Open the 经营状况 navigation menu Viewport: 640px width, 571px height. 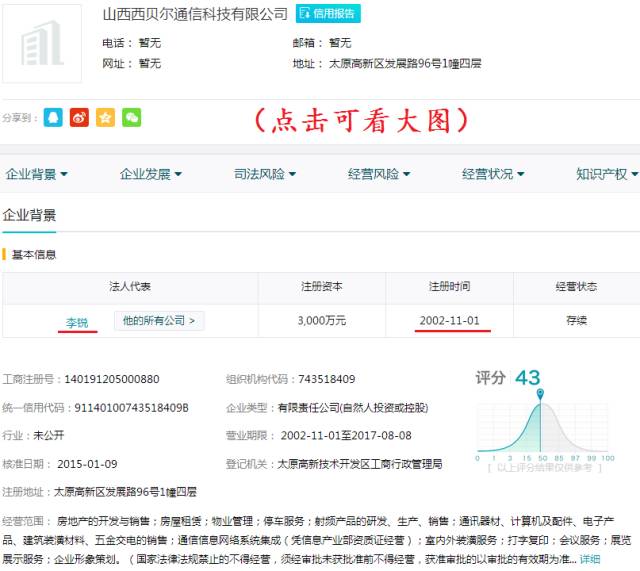(x=493, y=174)
